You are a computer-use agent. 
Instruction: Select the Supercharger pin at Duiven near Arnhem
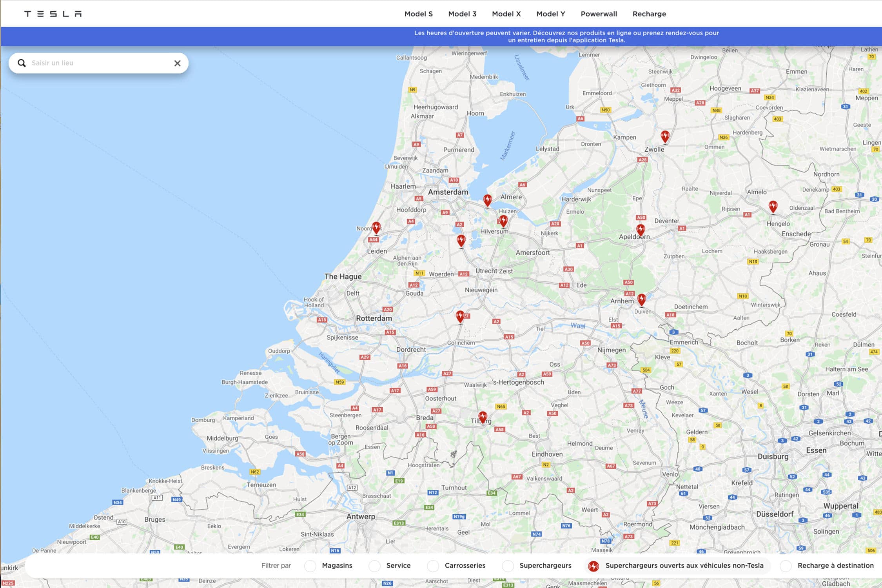pos(641,300)
